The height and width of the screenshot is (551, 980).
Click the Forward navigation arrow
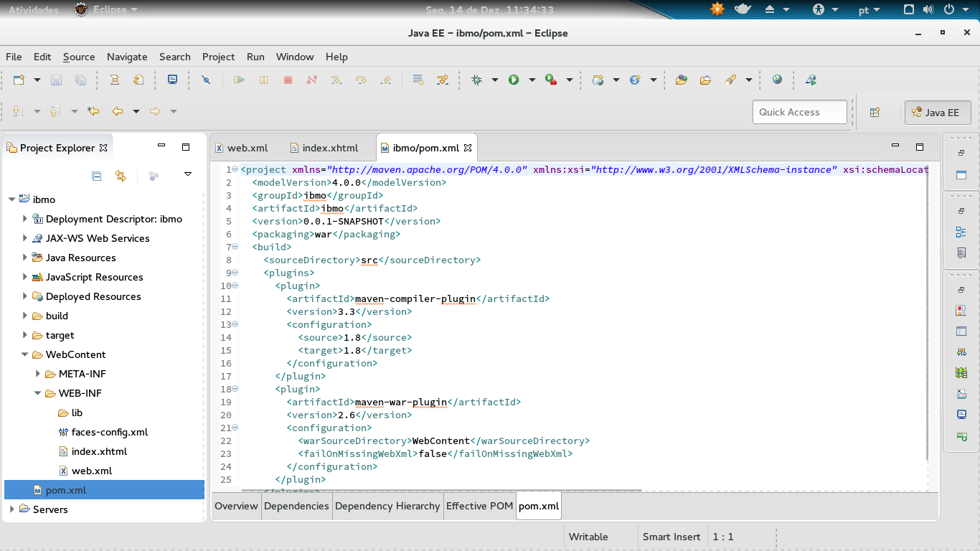154,111
